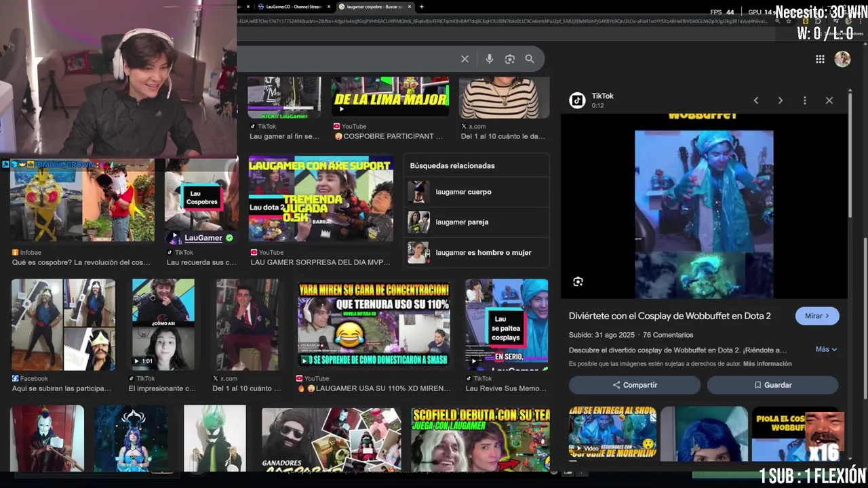Go to previous image in preview panel

coord(756,100)
